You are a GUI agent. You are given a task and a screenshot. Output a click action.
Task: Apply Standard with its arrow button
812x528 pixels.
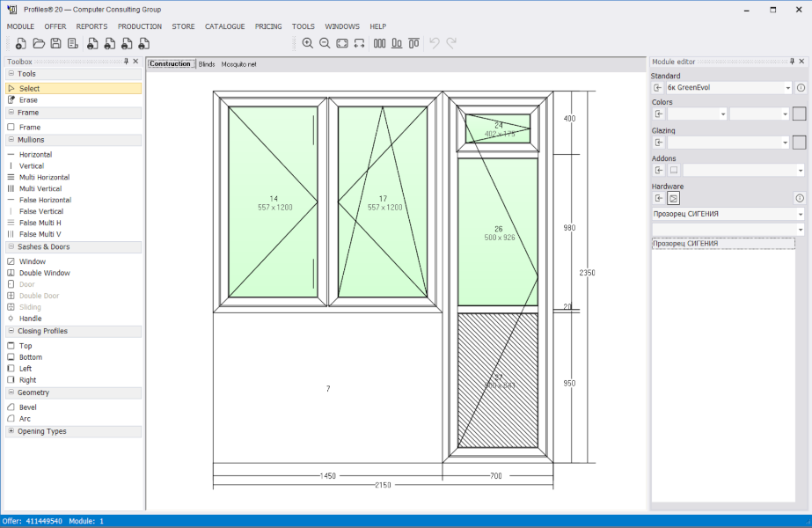[658, 88]
